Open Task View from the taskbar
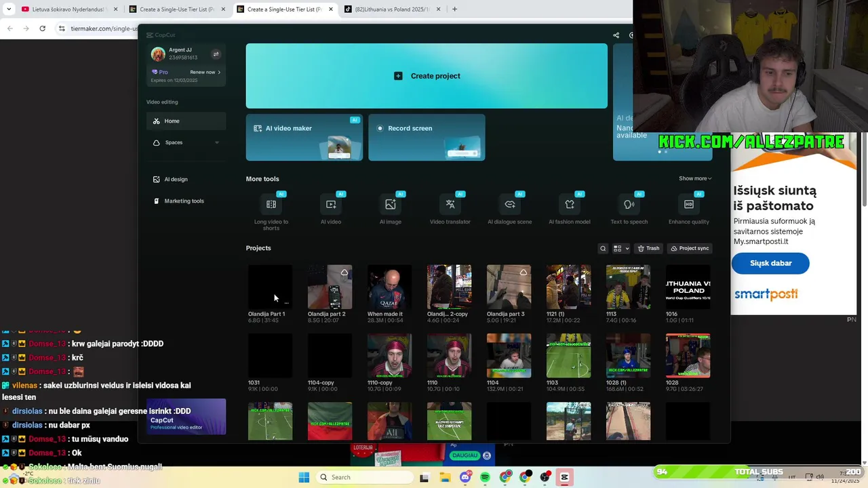Viewport: 868px width, 488px height. [425, 477]
